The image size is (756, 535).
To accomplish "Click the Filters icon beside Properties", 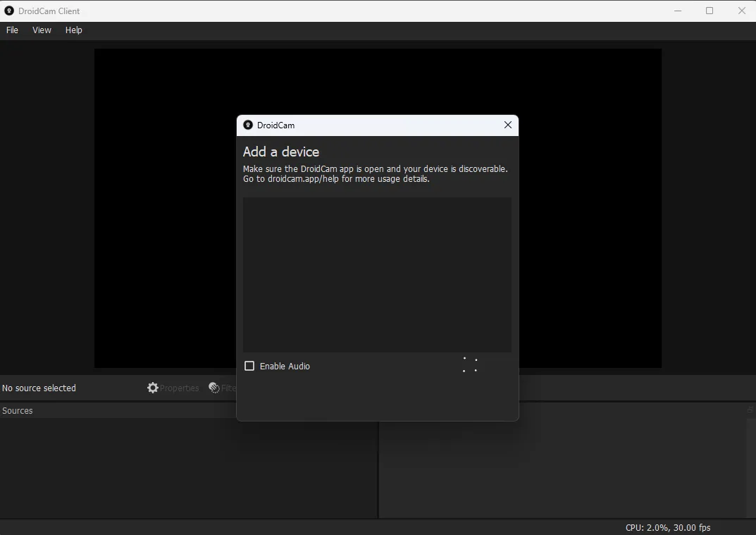I will click(x=214, y=388).
